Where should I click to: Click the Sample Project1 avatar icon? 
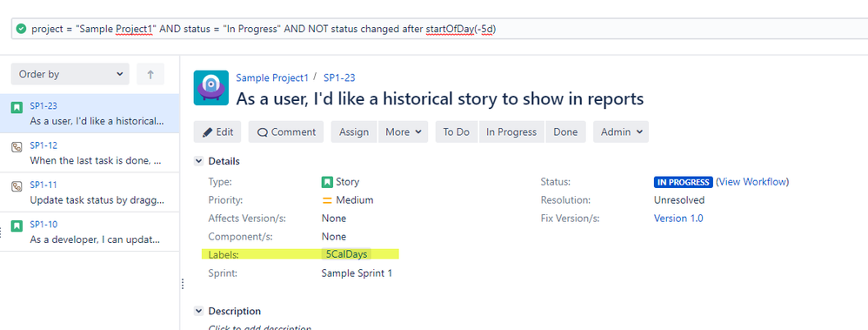[210, 88]
